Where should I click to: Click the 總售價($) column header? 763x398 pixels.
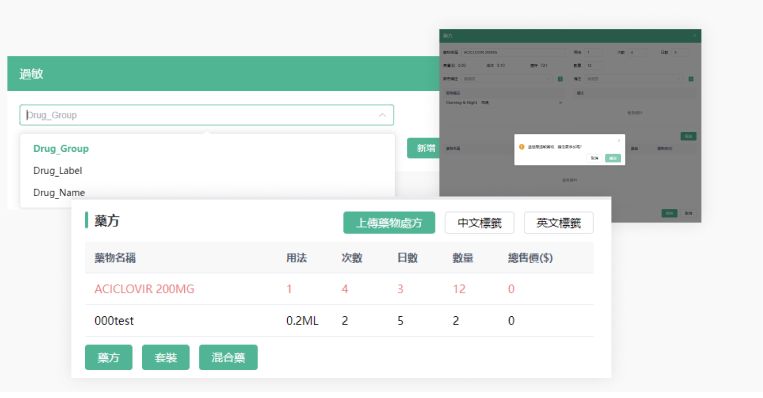click(530, 258)
